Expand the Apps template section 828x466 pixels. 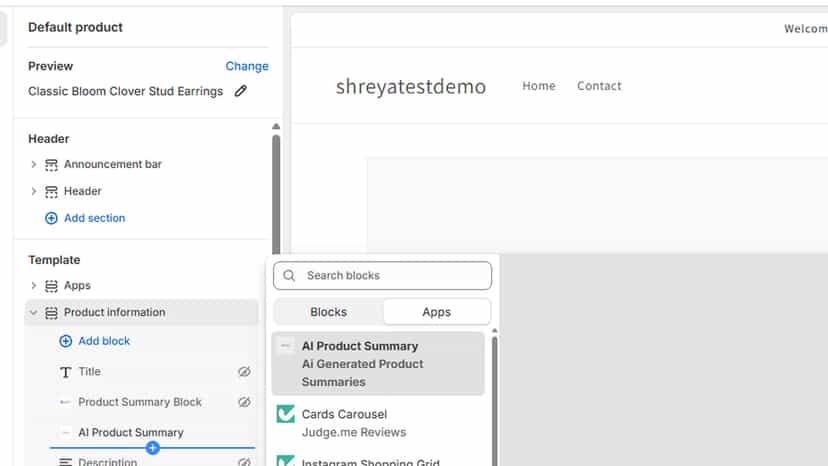33,285
